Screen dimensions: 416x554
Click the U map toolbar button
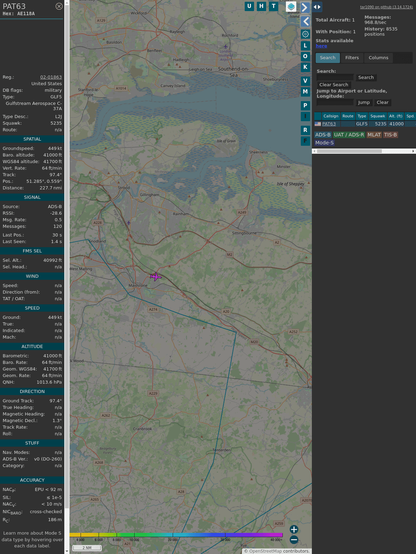pos(249,6)
